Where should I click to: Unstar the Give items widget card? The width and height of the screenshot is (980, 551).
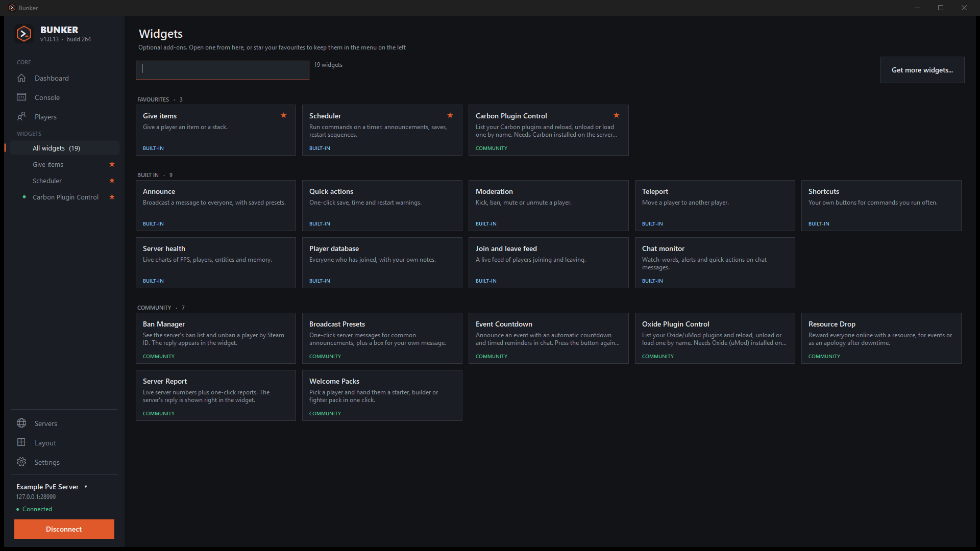[284, 115]
